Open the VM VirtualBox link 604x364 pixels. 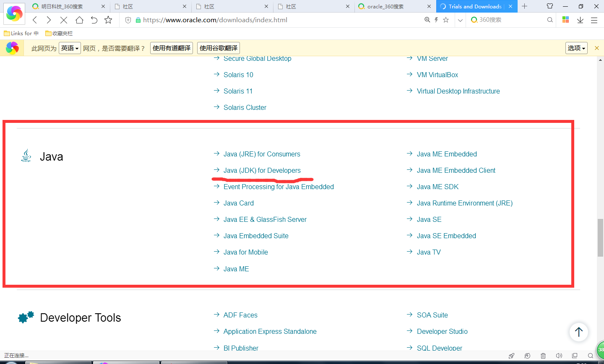click(x=437, y=75)
